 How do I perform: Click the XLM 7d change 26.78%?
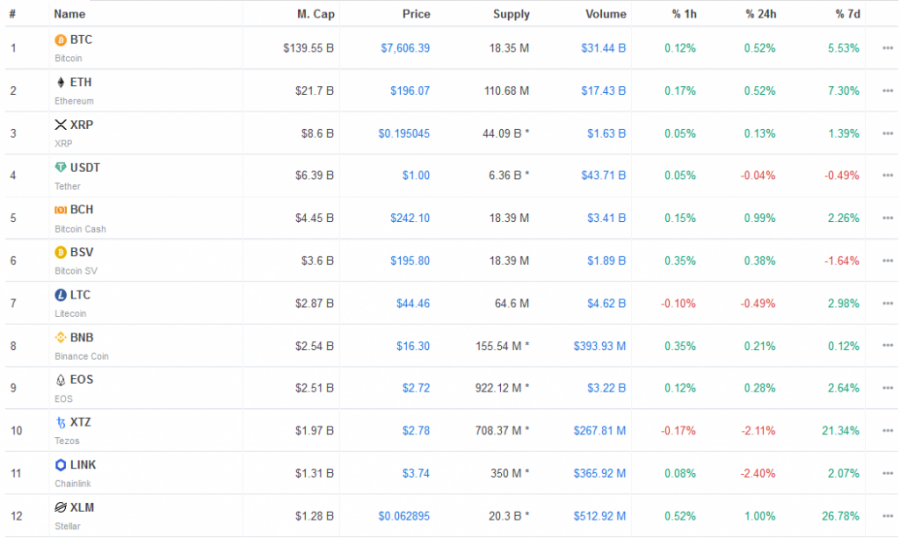coord(840,516)
